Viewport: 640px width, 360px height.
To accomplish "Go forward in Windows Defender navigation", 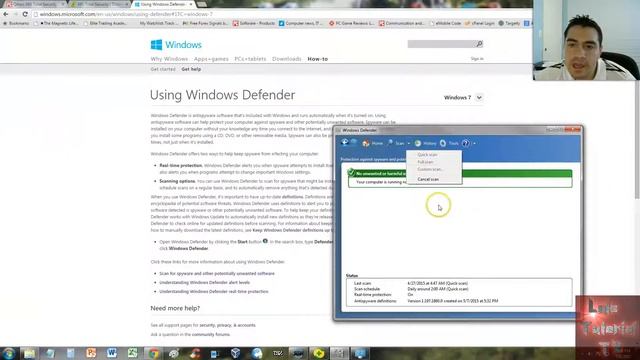I will [x=353, y=142].
